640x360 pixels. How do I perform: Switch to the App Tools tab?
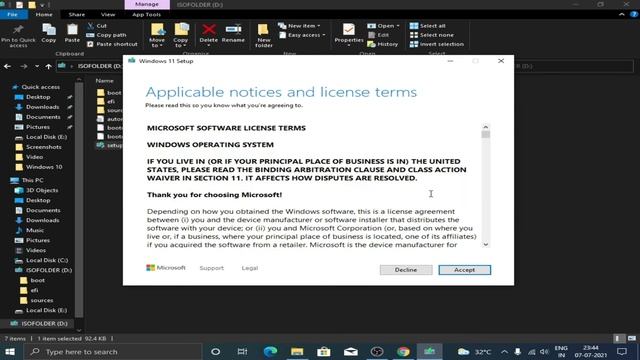tap(147, 14)
